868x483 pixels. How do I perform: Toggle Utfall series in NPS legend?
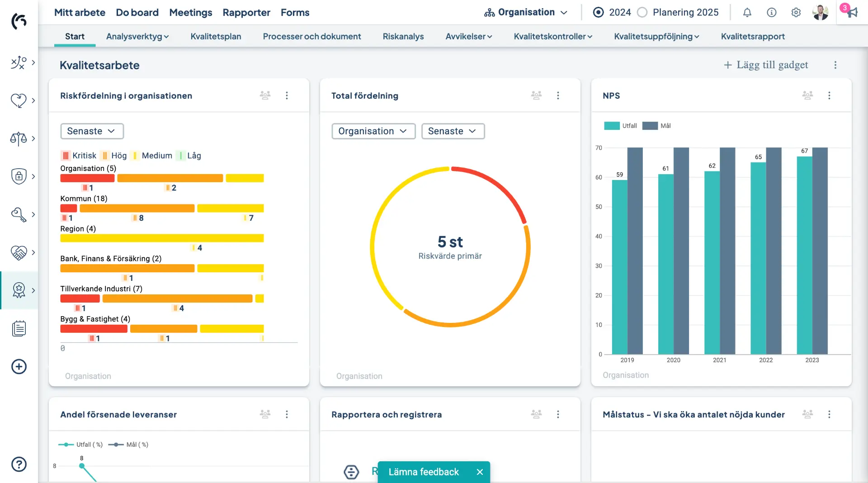click(620, 126)
